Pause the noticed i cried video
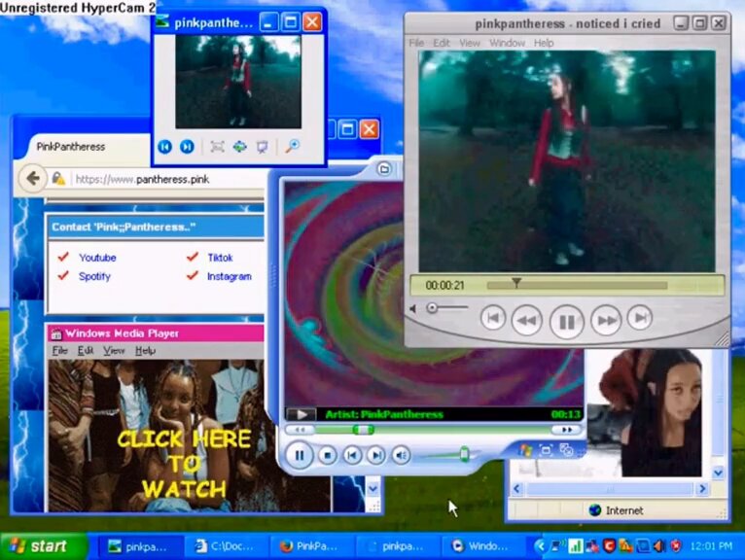745x560 pixels. click(566, 322)
